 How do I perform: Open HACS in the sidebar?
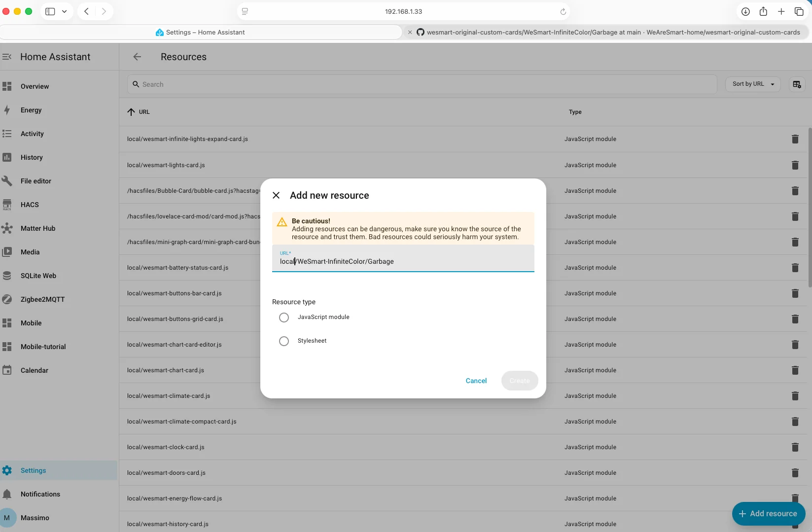pyautogui.click(x=30, y=205)
